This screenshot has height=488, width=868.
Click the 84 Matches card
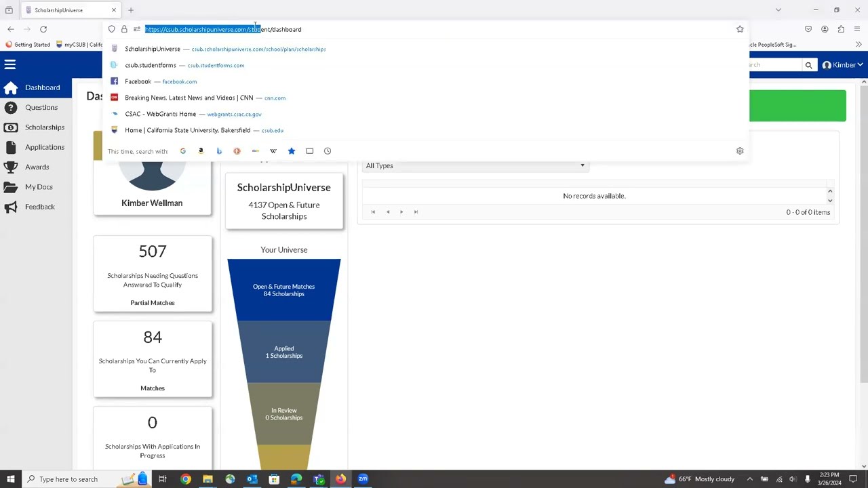(153, 359)
